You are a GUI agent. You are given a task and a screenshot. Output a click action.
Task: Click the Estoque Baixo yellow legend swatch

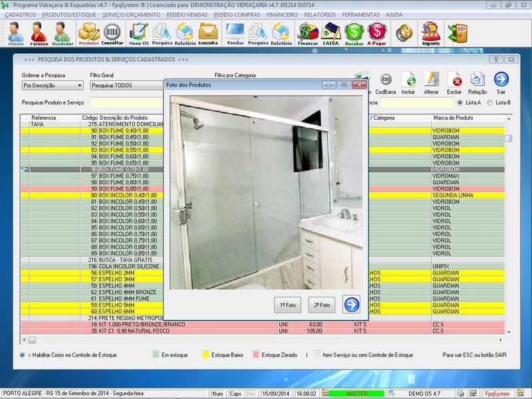tap(205, 354)
